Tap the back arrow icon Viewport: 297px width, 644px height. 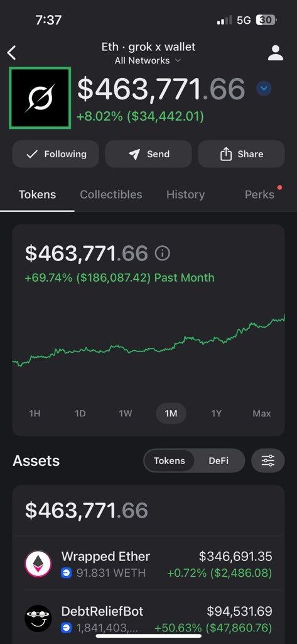12,53
